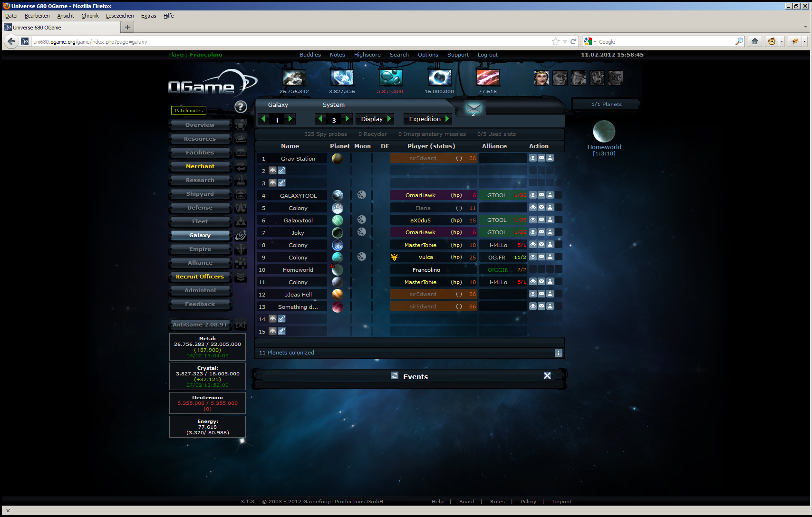Screen dimensions: 812x517
Task: Click the Empire sidebar icon
Action: click(241, 249)
